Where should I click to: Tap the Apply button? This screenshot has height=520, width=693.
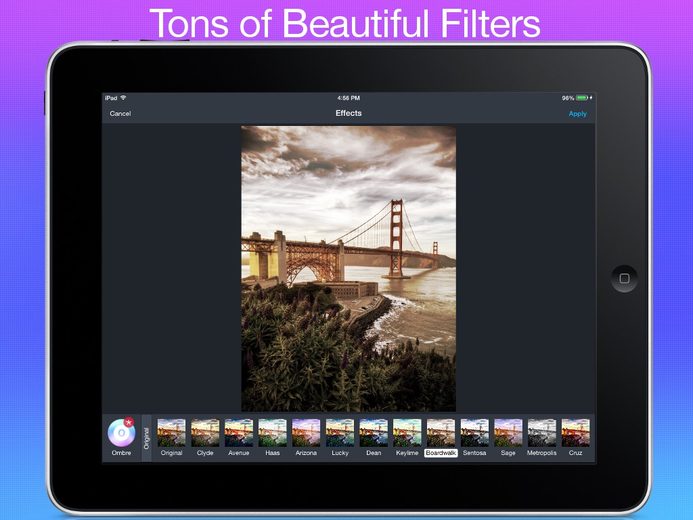point(577,114)
